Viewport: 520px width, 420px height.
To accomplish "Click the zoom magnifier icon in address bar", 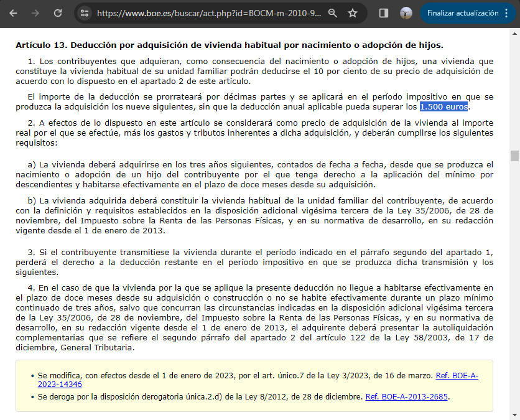I will [x=332, y=13].
